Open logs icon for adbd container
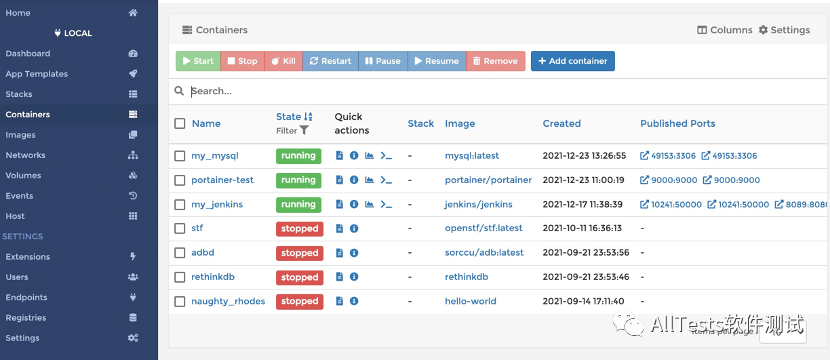Image resolution: width=830 pixels, height=360 pixels. click(x=340, y=253)
